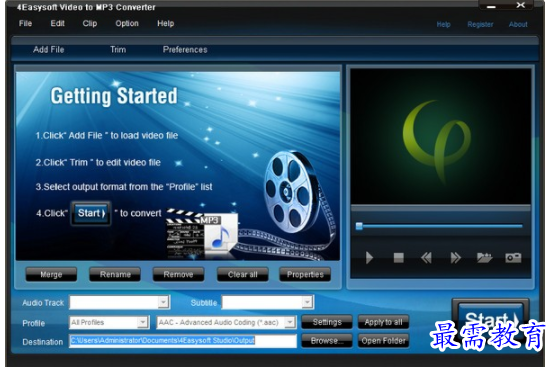Click the Merge button

[51, 274]
